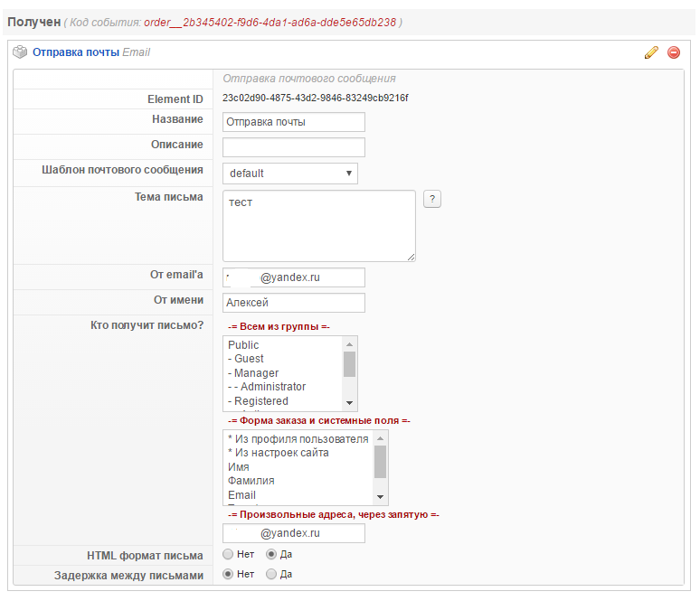Click the Тема письма text area
The height and width of the screenshot is (601, 700).
(x=318, y=226)
